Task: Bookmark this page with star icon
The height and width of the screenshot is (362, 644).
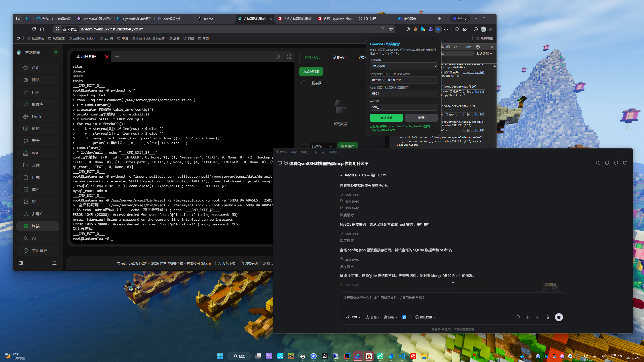Action: click(x=391, y=29)
